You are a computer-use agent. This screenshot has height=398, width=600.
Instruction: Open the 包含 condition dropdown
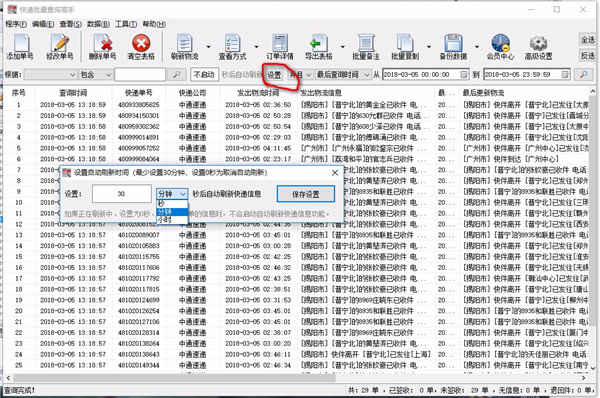(x=96, y=75)
